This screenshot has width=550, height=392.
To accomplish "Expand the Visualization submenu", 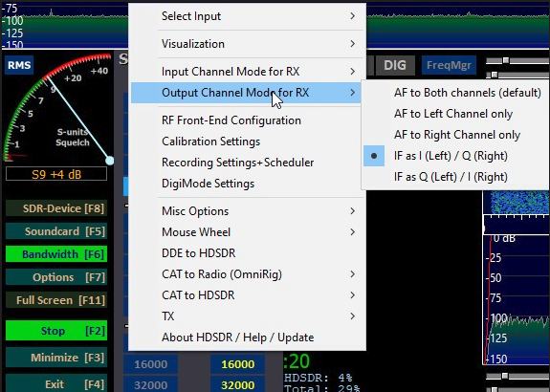I will pos(247,44).
